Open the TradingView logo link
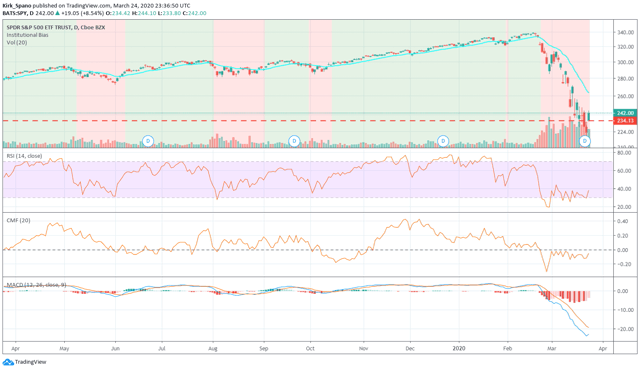Viewport: 640px width, 370px height. (24, 362)
